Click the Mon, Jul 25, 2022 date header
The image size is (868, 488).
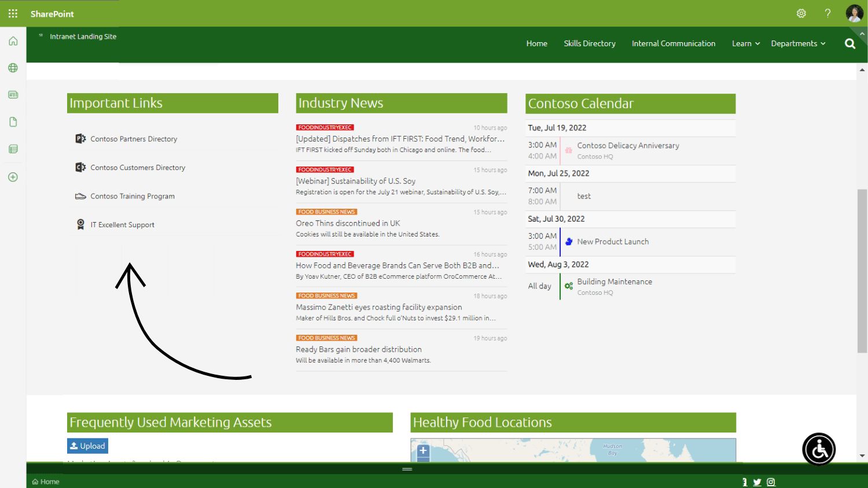pyautogui.click(x=558, y=173)
